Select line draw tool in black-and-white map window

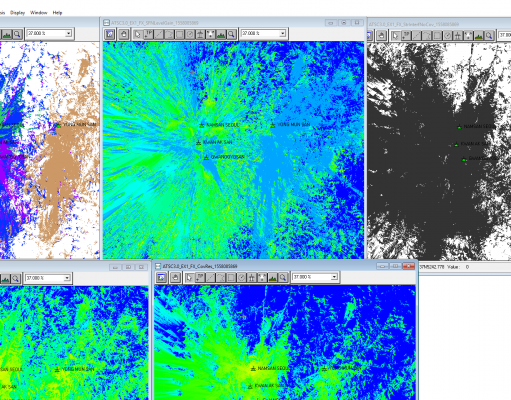(x=416, y=35)
